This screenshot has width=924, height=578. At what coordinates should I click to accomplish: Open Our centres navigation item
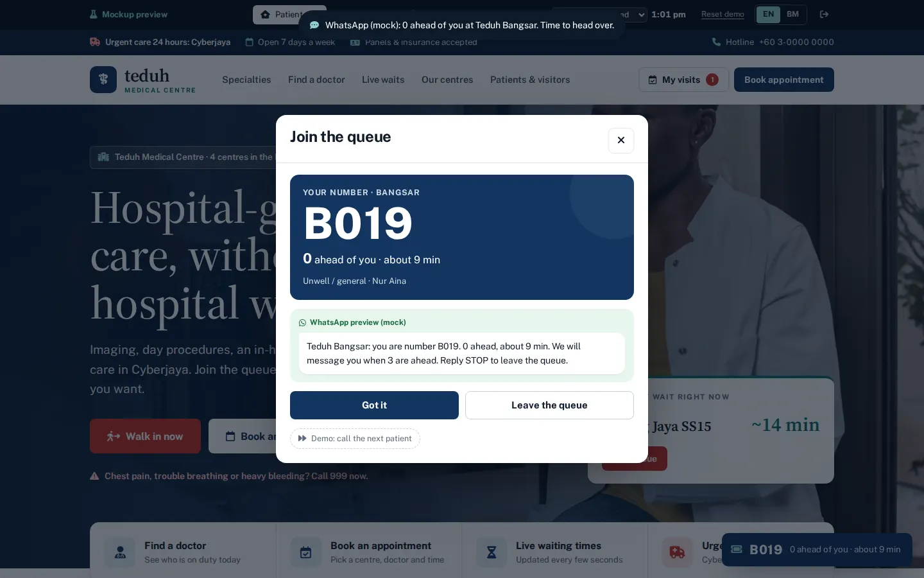coord(447,80)
